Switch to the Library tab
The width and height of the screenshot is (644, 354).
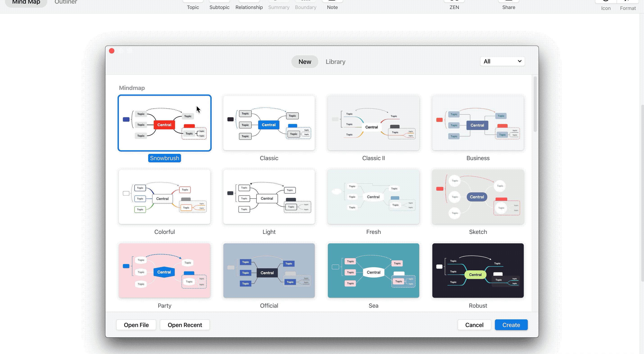click(335, 62)
